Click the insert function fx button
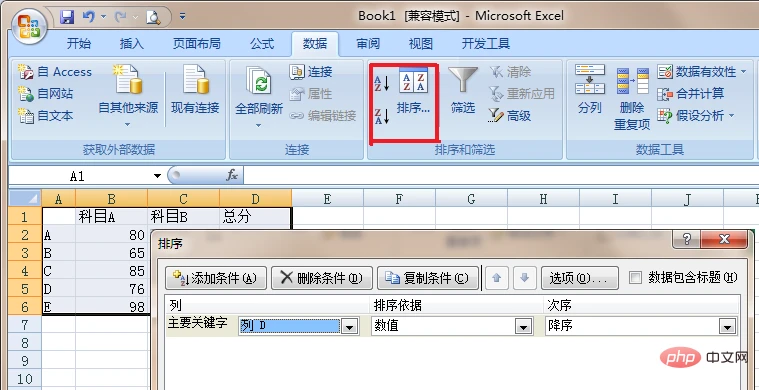759x390 pixels. coord(232,176)
